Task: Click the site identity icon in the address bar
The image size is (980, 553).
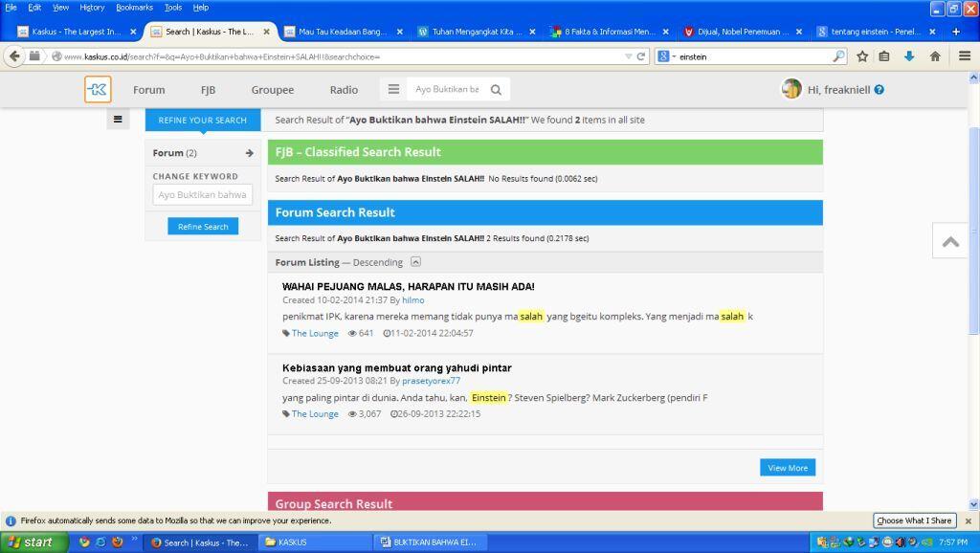Action: (56, 56)
